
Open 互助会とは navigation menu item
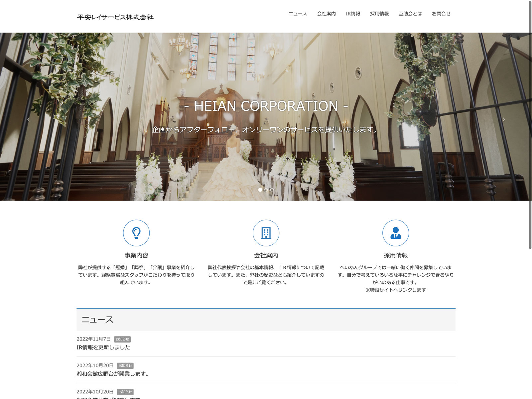click(410, 14)
